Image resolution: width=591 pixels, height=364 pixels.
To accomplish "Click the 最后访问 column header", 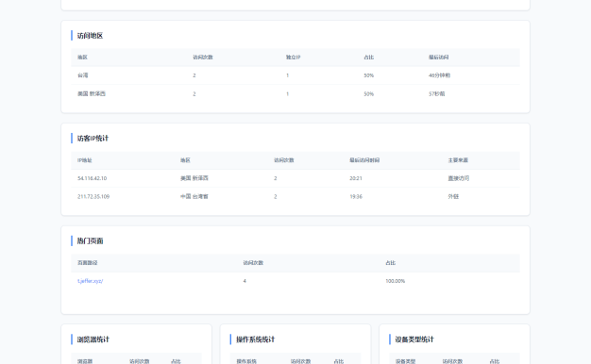I will point(439,58).
